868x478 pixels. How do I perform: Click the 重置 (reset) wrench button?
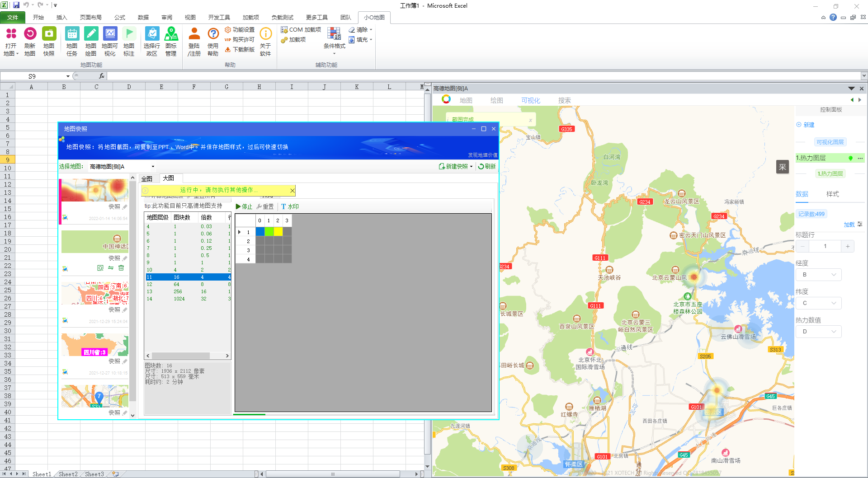tap(265, 206)
